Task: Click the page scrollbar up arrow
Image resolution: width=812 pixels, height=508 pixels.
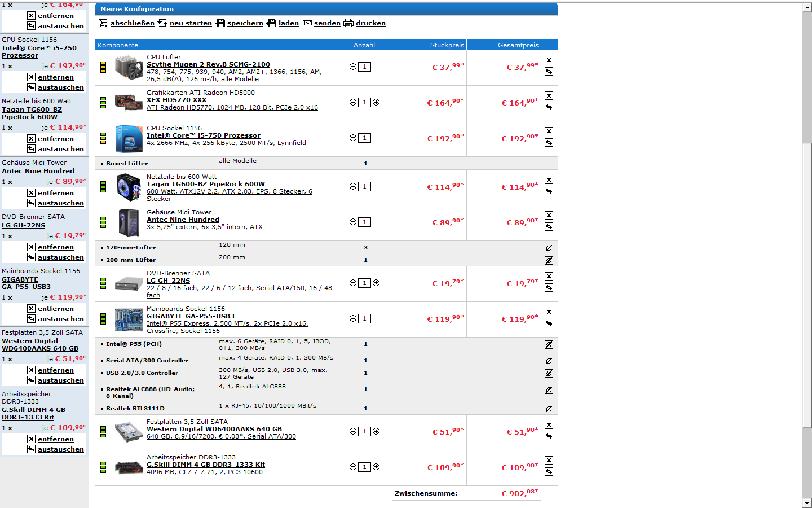Action: click(807, 7)
